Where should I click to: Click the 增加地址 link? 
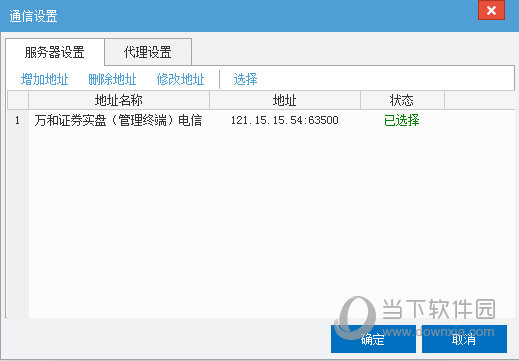(45, 80)
